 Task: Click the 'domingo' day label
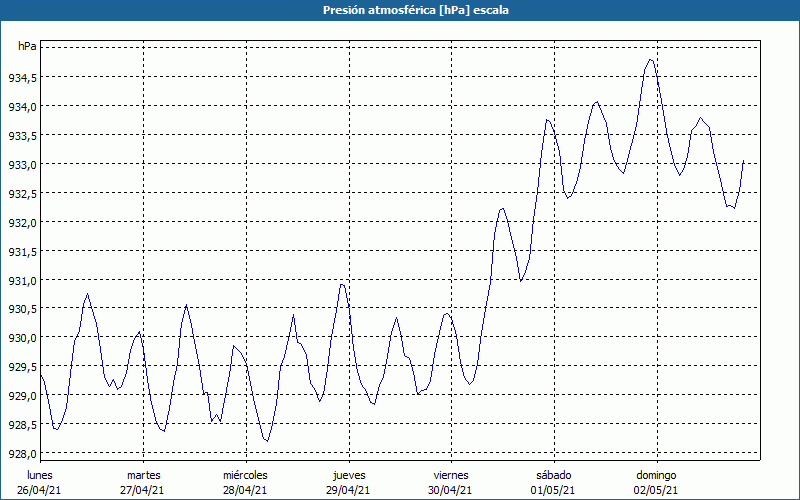(656, 476)
